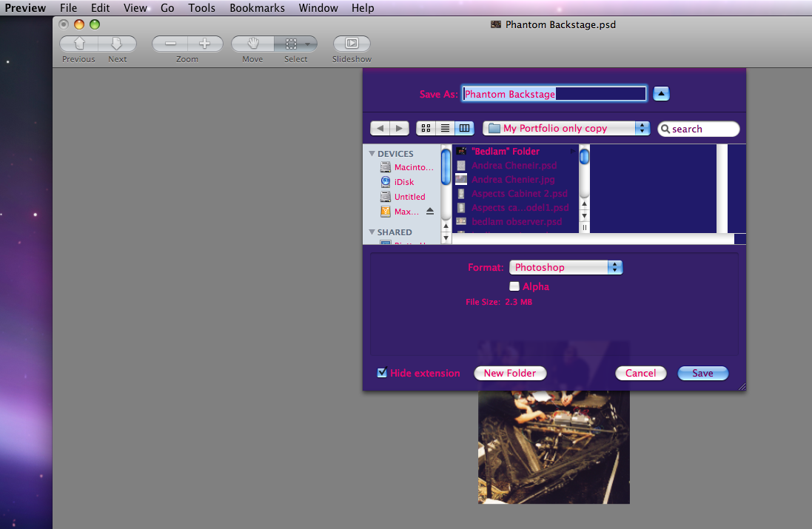Image resolution: width=812 pixels, height=529 pixels.
Task: Select Andrea Chenier.jpg in the file list
Action: point(512,180)
